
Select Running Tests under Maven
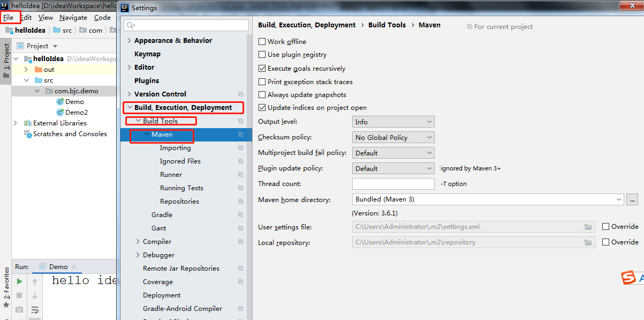pyautogui.click(x=181, y=188)
